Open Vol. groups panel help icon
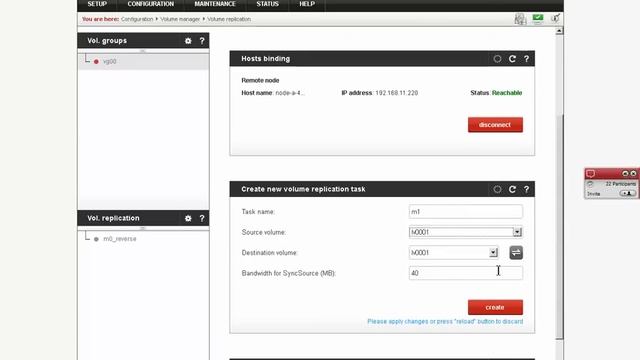Image resolution: width=640 pixels, height=360 pixels. (x=202, y=41)
